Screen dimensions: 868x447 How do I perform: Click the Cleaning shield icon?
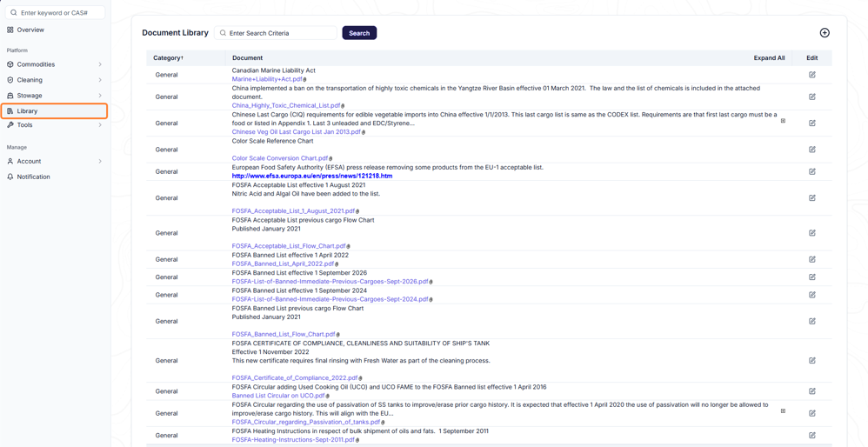coord(10,80)
